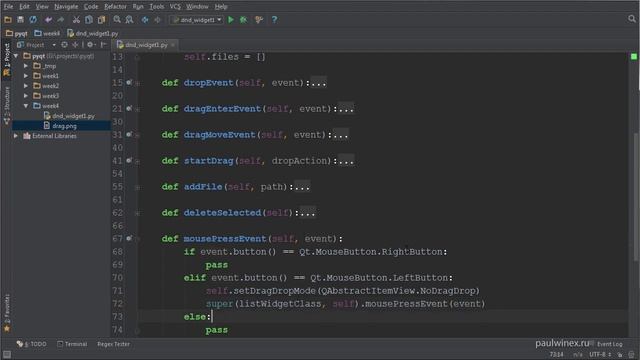Viewport: 640px width, 360px height.
Task: Click the green inspection status indicator
Action: click(x=634, y=57)
